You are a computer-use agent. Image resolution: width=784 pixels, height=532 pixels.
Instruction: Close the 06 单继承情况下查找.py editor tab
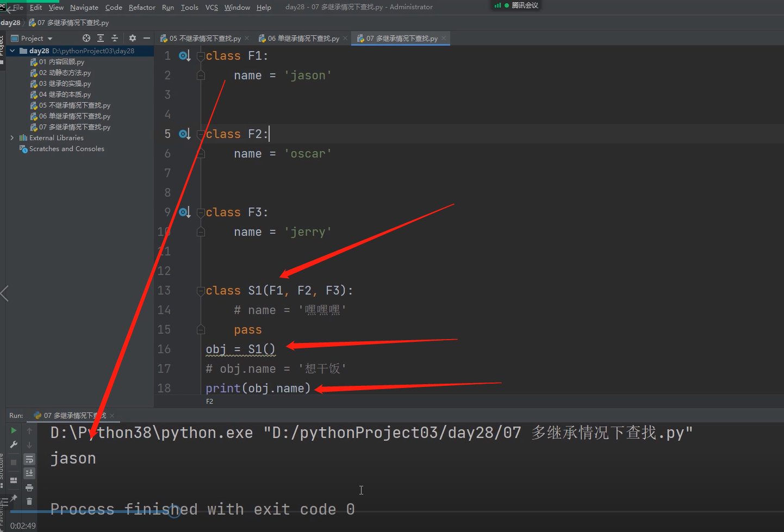tap(345, 38)
